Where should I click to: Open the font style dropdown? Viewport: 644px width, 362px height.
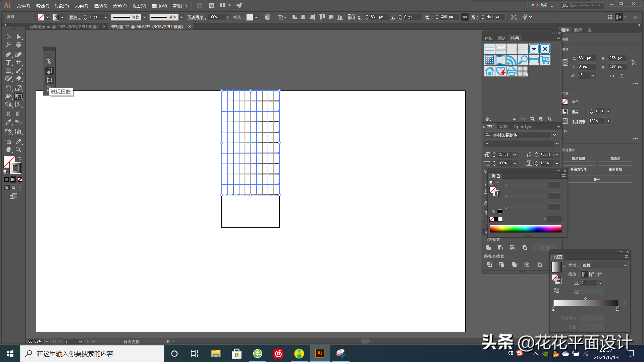557,144
